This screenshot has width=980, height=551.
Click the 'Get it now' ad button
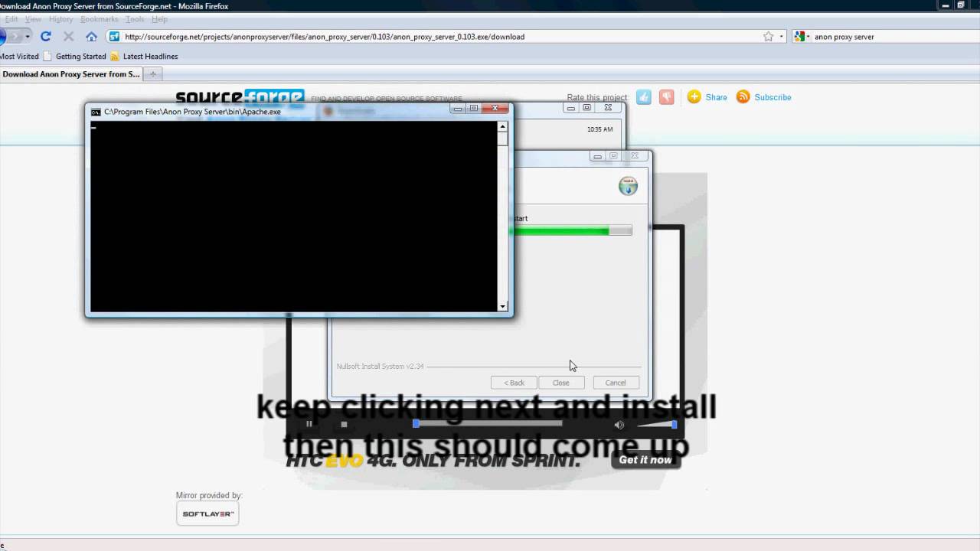[645, 460]
